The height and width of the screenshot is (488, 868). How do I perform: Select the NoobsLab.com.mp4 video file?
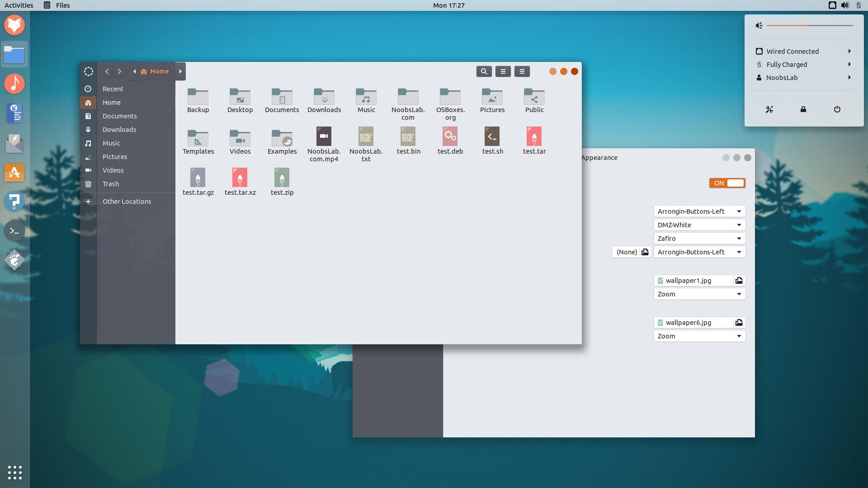[x=324, y=145]
